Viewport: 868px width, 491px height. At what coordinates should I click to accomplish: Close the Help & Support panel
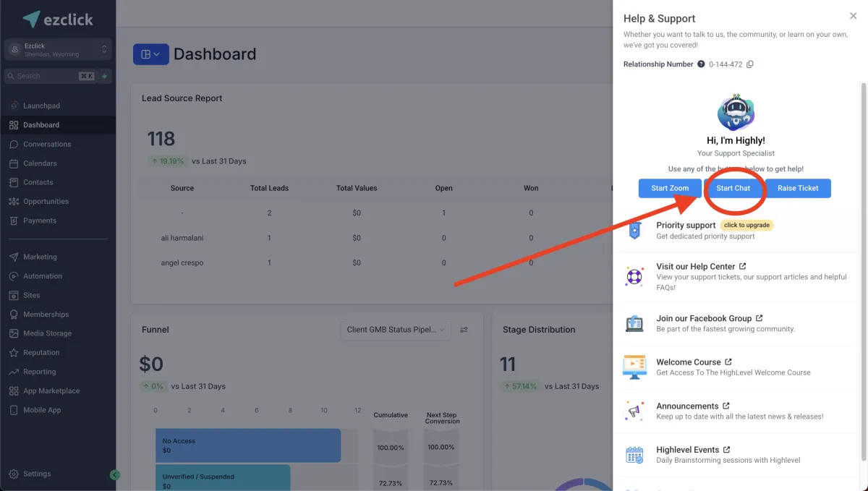click(854, 16)
